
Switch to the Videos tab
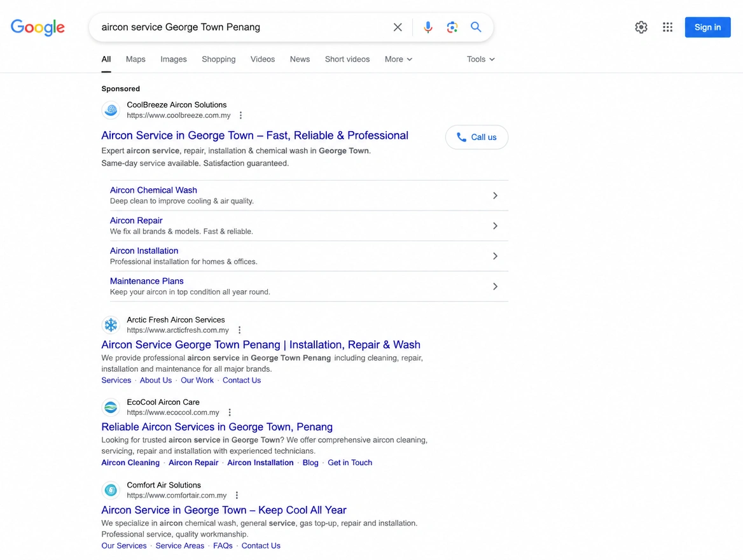[263, 59]
